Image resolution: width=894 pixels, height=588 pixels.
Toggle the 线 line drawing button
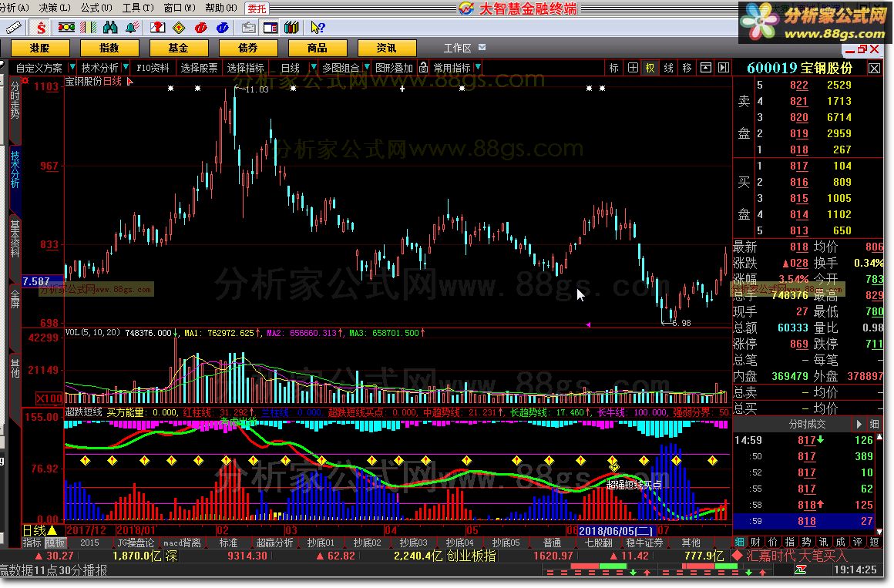[669, 67]
